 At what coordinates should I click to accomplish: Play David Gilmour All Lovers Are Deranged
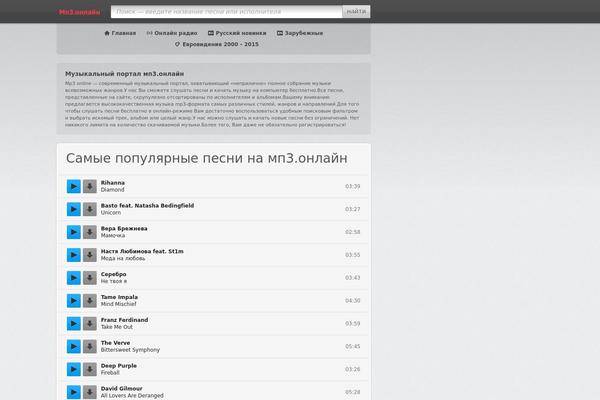pyautogui.click(x=74, y=392)
